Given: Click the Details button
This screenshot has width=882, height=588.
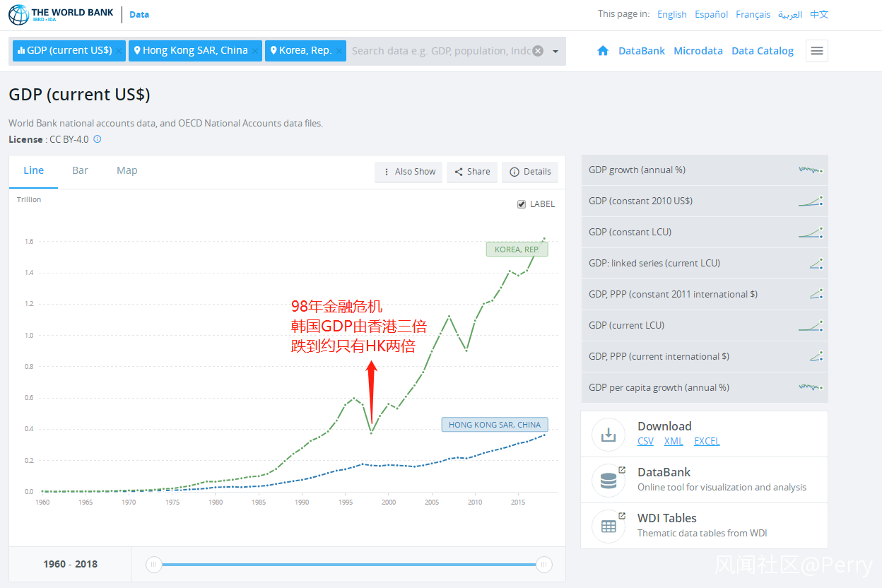Looking at the screenshot, I should tap(530, 172).
